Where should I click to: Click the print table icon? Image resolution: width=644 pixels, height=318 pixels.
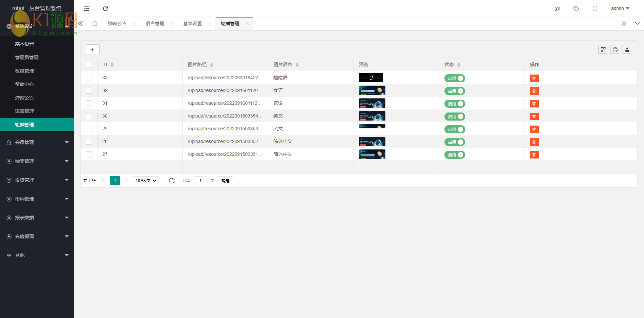pos(615,50)
